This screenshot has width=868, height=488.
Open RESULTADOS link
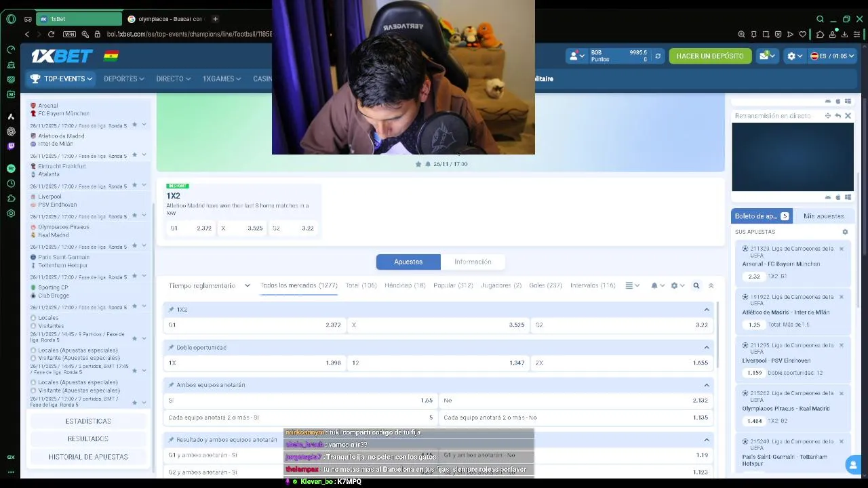pos(88,439)
